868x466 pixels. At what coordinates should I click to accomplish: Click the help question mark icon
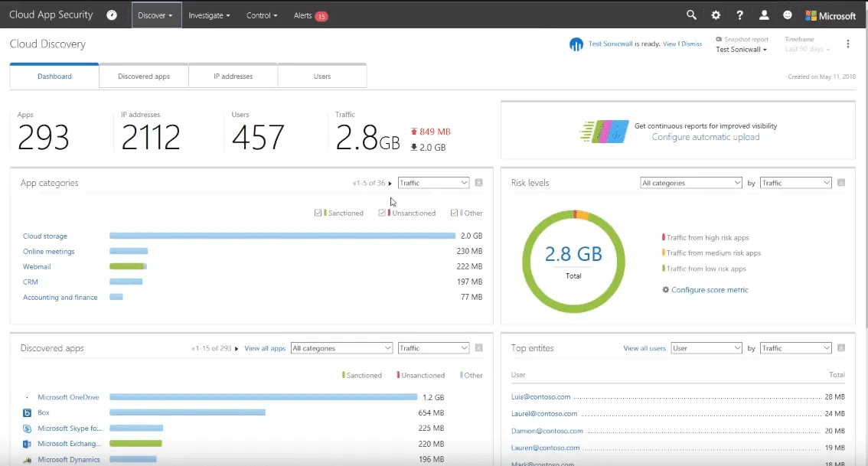coord(739,15)
